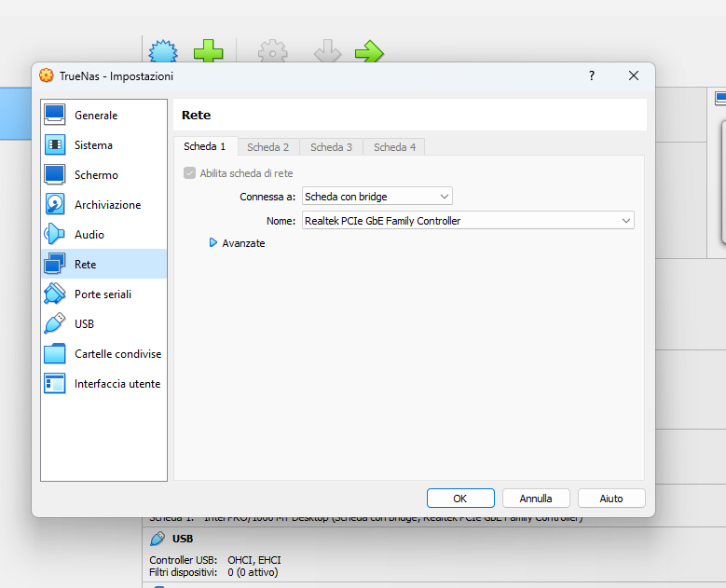The image size is (726, 588).
Task: Switch to the Scheda 1 tab
Action: coord(205,146)
